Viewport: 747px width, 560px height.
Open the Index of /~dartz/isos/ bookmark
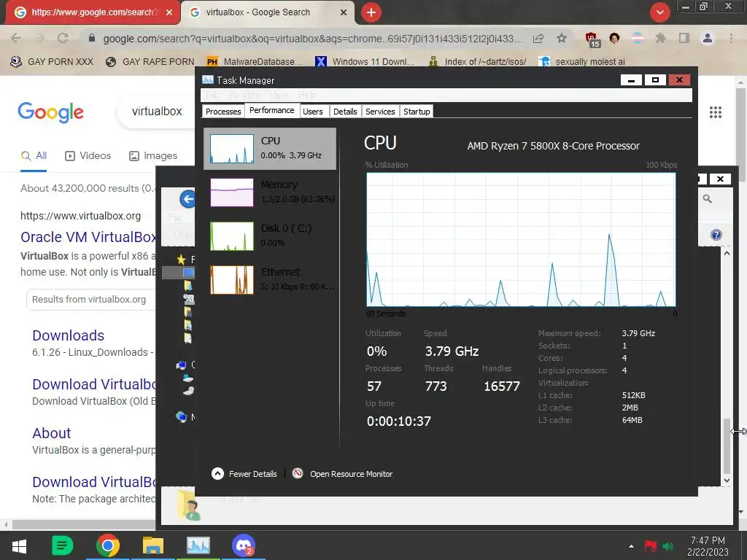[x=477, y=61]
